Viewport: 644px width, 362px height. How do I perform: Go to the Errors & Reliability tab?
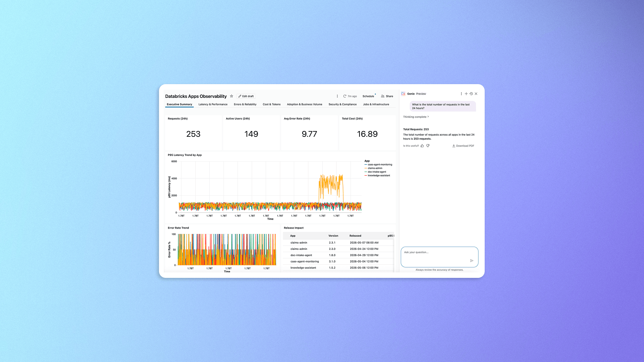point(245,105)
